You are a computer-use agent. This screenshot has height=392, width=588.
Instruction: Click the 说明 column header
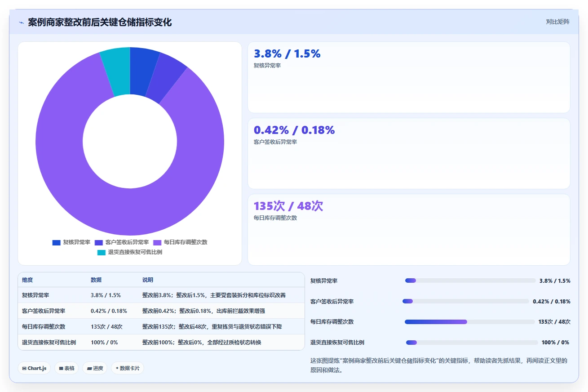tap(148, 280)
